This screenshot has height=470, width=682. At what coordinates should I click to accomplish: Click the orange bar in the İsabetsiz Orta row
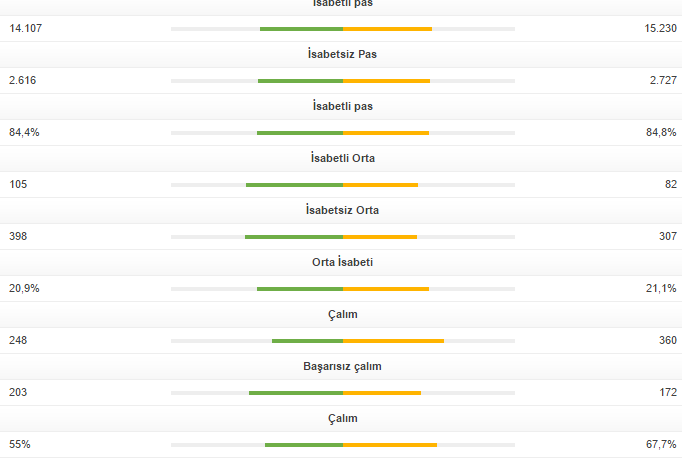[380, 237]
